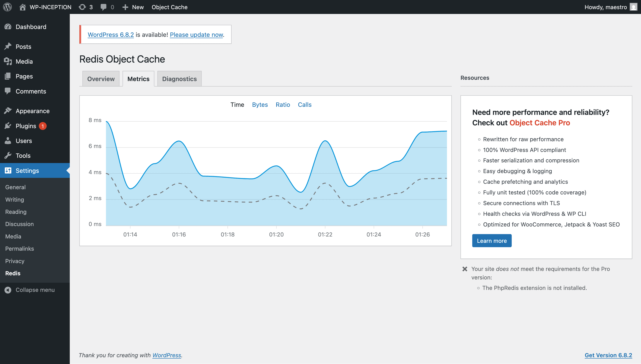641x364 pixels.
Task: Click the Please update now link
Action: (196, 34)
